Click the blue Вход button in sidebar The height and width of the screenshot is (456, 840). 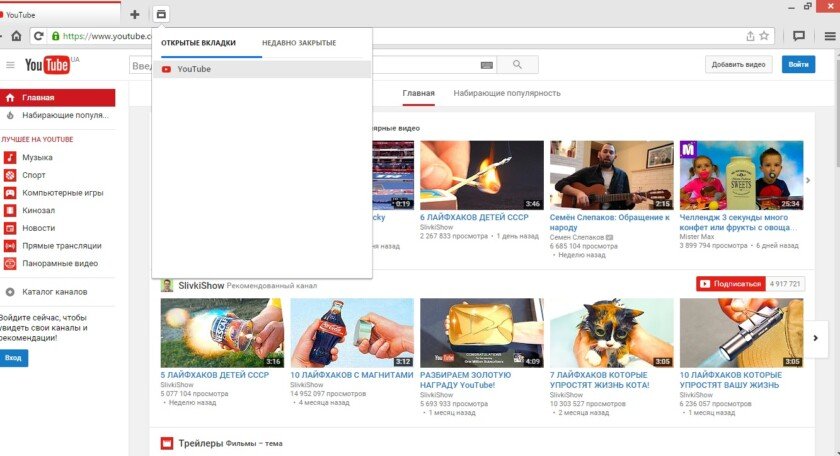[x=13, y=358]
